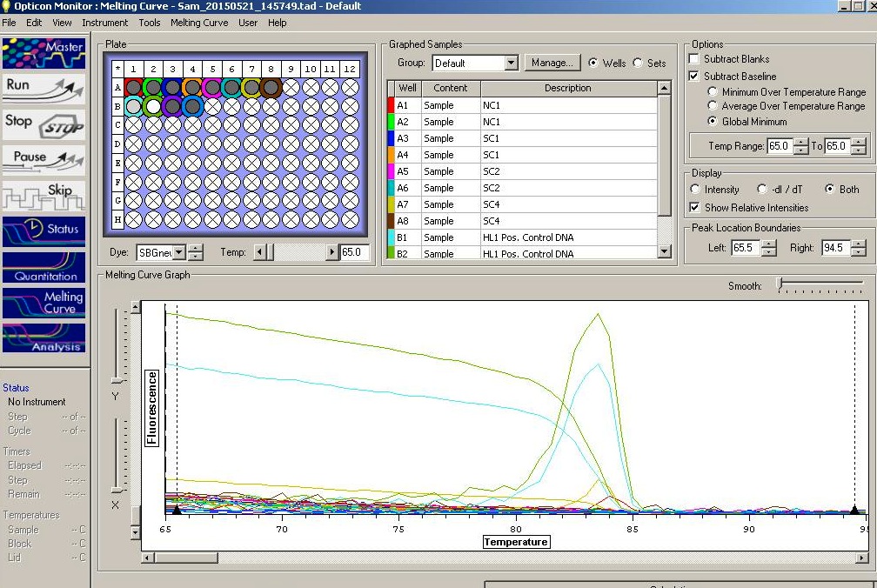Image resolution: width=877 pixels, height=588 pixels.
Task: Open the Instrument menu
Action: (104, 23)
